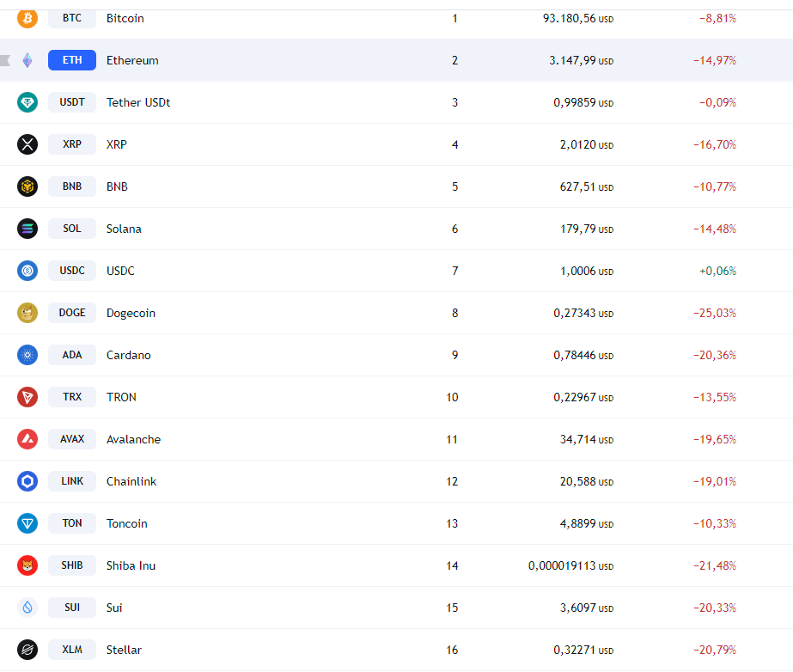
Task: Click the Chainlink hexagon logo icon
Action: (27, 480)
